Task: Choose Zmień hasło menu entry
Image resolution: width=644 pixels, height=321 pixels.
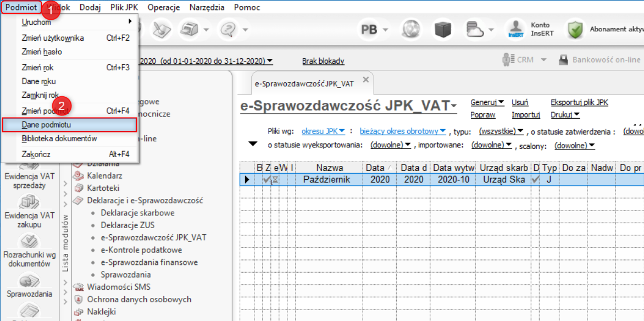Action: [69, 52]
